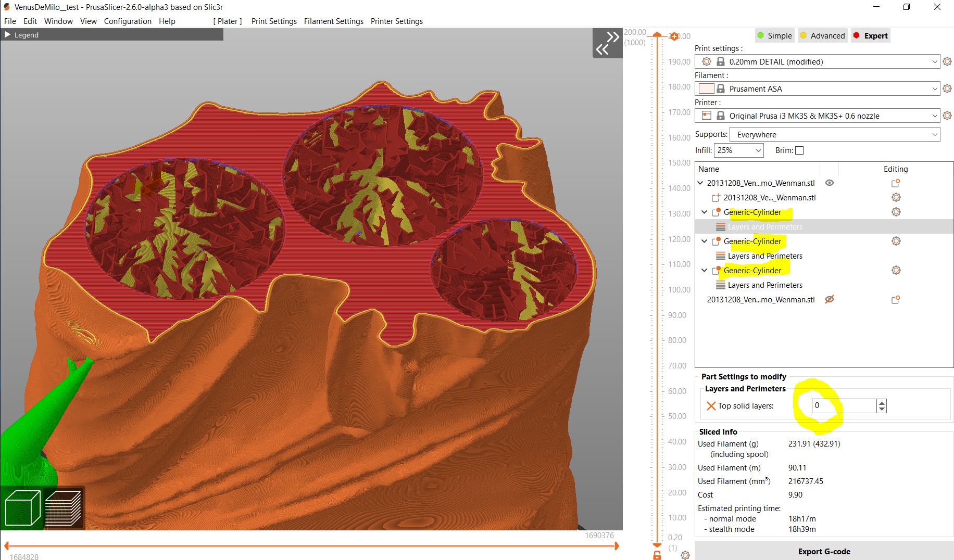Switch to the Filament Settings tab

coord(334,21)
